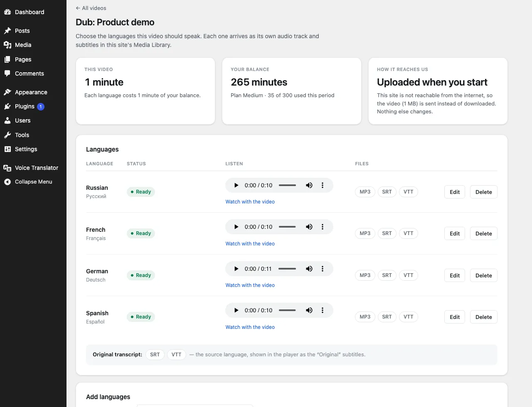This screenshot has width=532, height=407.
Task: Go back to All videos
Action: [x=91, y=8]
